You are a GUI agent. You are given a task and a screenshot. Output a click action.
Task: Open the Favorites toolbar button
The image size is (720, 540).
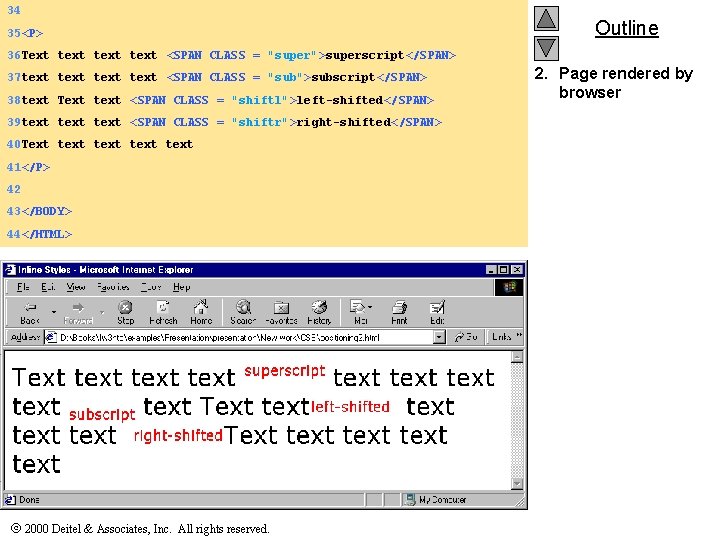click(x=281, y=313)
